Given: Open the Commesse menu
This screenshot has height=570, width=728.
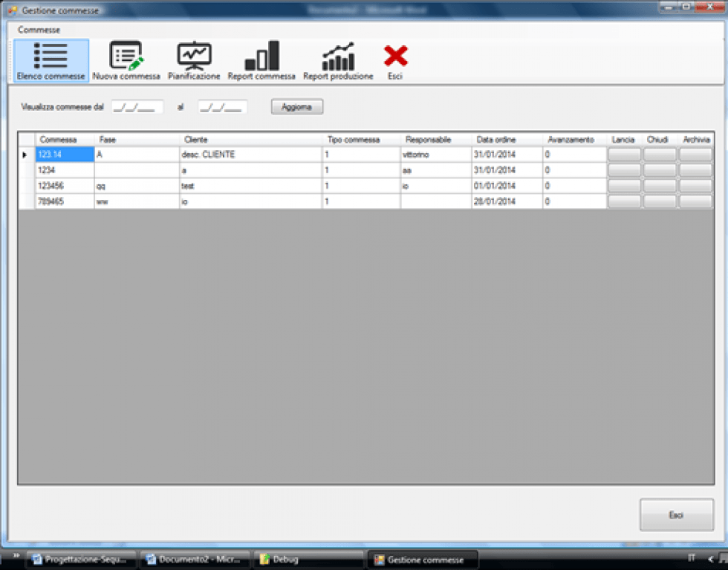Looking at the screenshot, I should coord(39,30).
